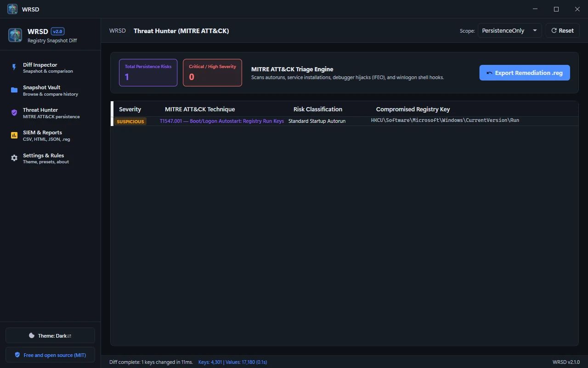Click the Settings & Rules gear icon
Screen dimensions: 588x368
pos(14,158)
